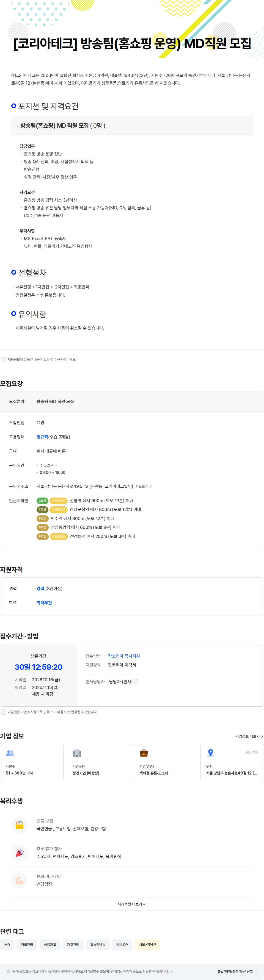
Task: Click the 서류전형 > 1차면접 process line
Action: pos(52,287)
